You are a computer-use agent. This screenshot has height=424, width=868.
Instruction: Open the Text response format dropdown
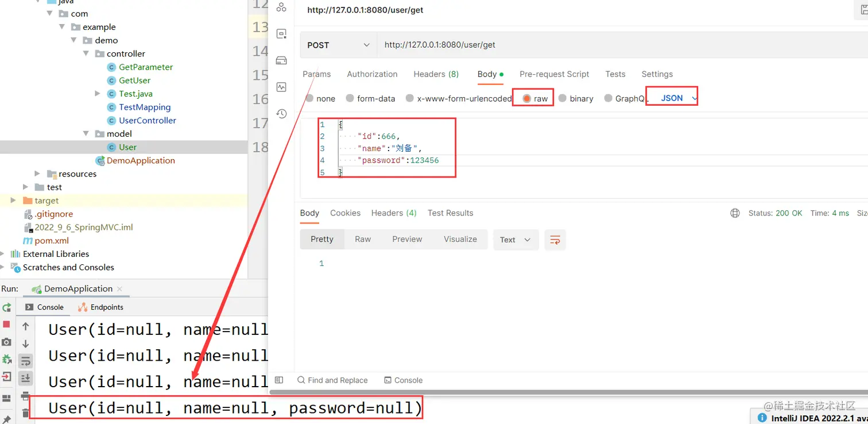pyautogui.click(x=516, y=240)
